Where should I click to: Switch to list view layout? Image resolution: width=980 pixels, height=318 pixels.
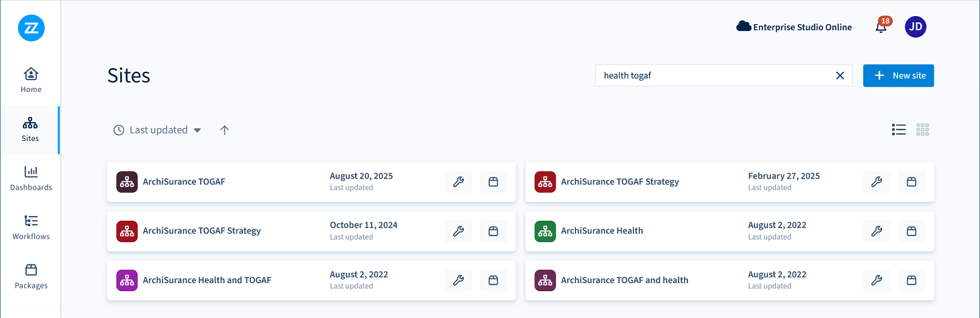[899, 129]
